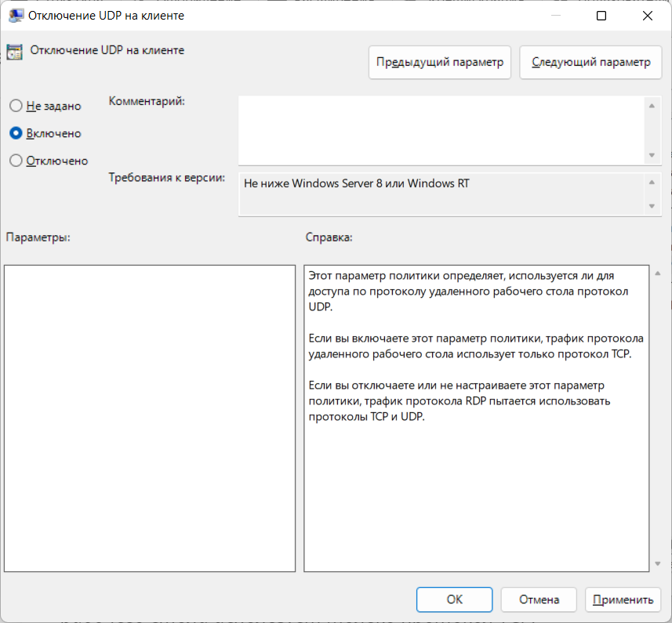Focus the "Комментарий" text field
The image size is (672, 623).
441,130
